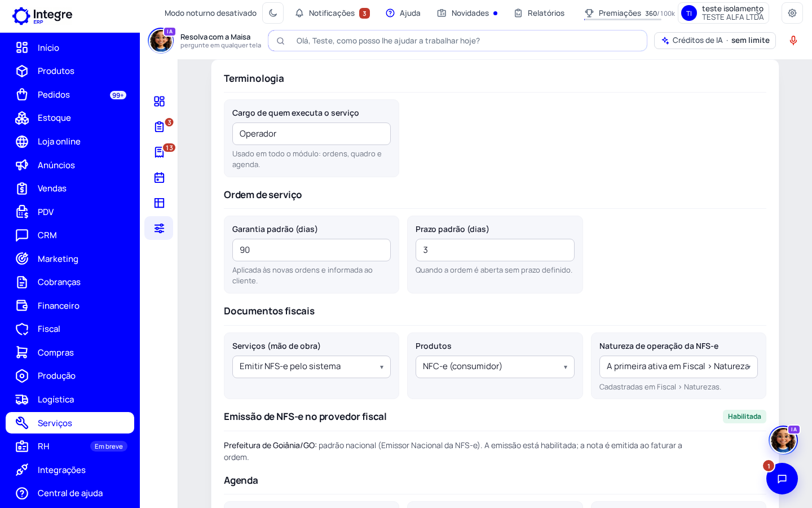This screenshot has height=508, width=812.
Task: Open Vendas in the sidebar
Action: (x=70, y=189)
